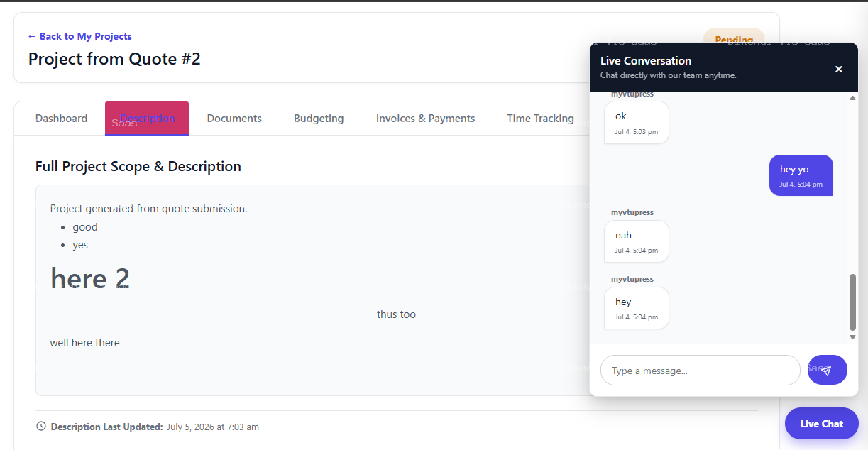Switch to Documents tab
Screen dimensions: 868x450
tap(234, 119)
